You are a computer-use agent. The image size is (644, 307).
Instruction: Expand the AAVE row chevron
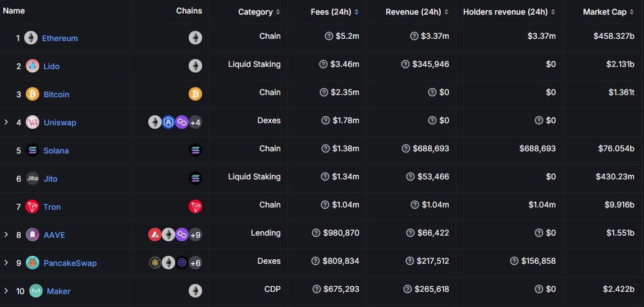6,234
